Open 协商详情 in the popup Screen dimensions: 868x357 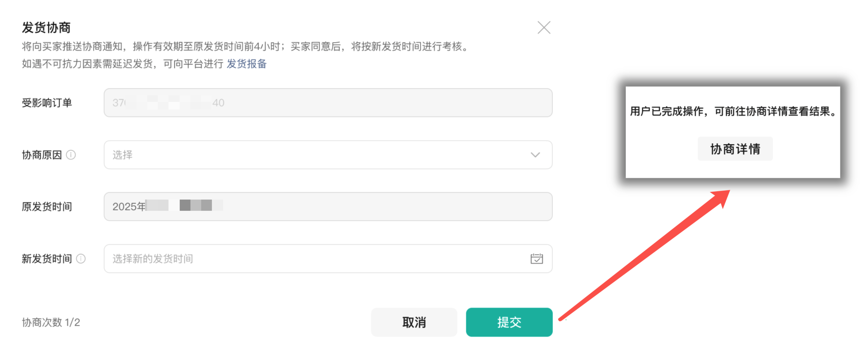point(735,149)
